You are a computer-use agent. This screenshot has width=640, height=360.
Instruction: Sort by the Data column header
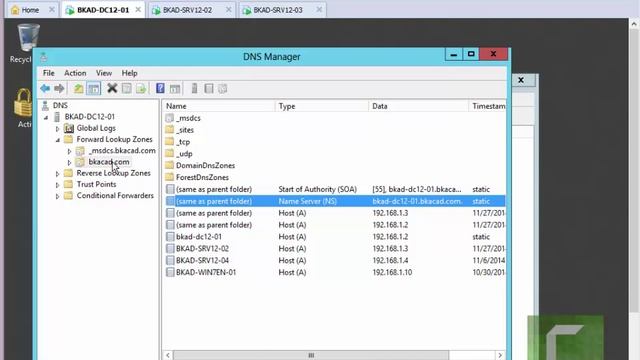point(418,106)
